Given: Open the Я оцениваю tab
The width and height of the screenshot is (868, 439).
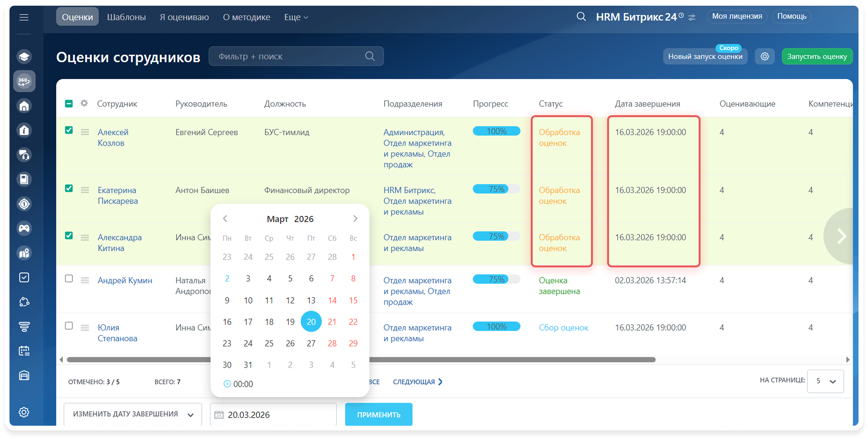Looking at the screenshot, I should pyautogui.click(x=184, y=17).
